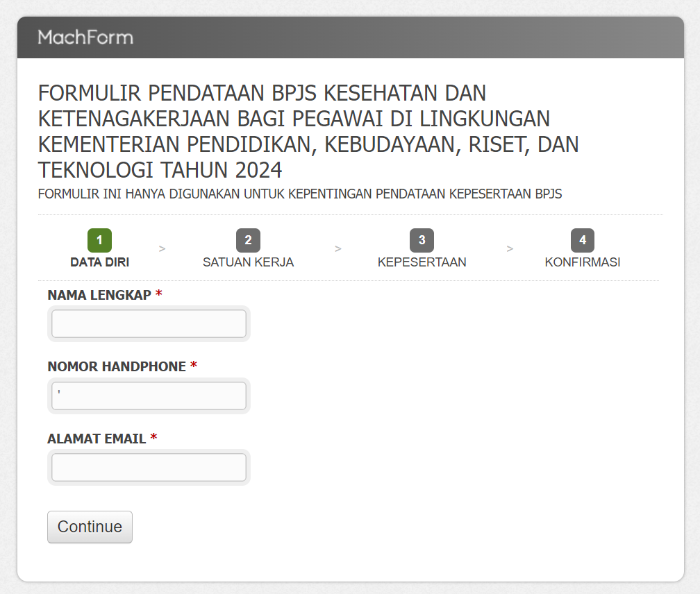Screen dimensions: 700x594
Task: Click the step 2 number badge
Action: pyautogui.click(x=248, y=240)
